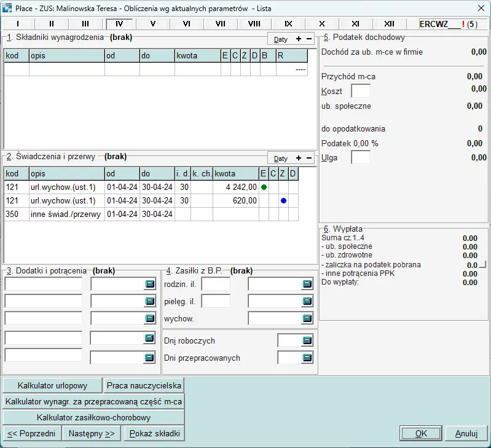Click calculator icon next to Dni przepracowanych
The height and width of the screenshot is (448, 491).
[307, 358]
